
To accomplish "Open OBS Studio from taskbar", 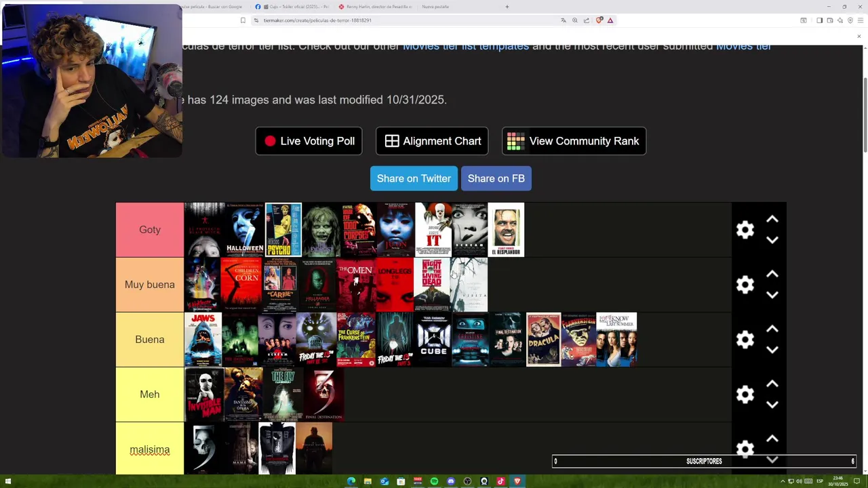I will pos(467,481).
